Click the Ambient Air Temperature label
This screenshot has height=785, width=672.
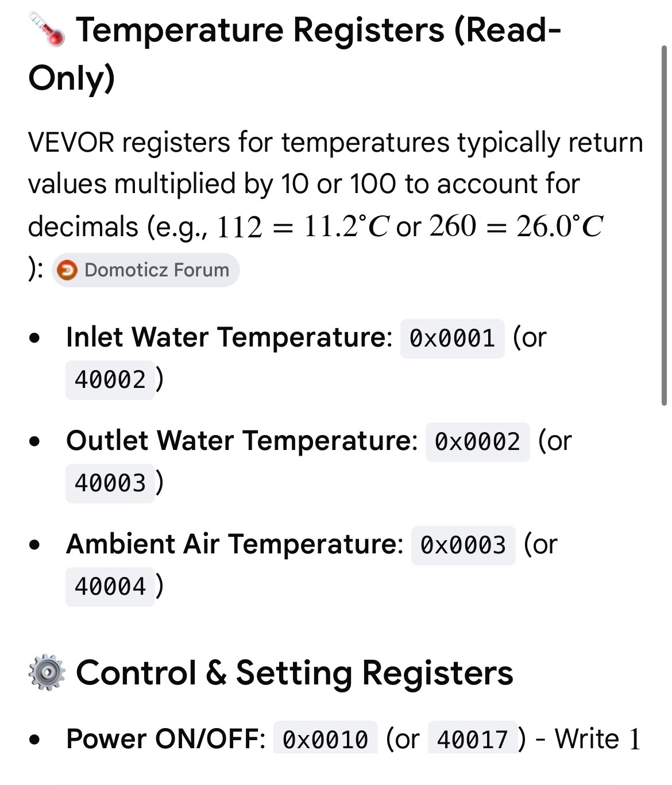click(235, 544)
